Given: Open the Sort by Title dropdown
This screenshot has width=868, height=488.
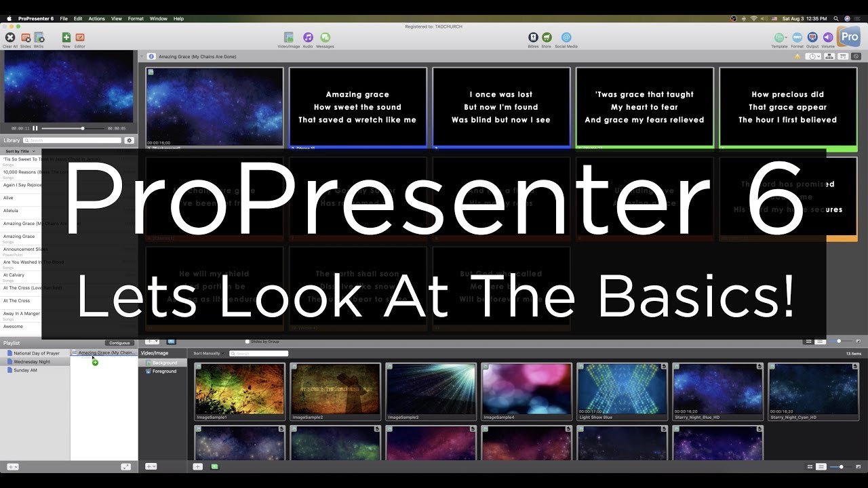Looking at the screenshot, I should click(x=20, y=151).
